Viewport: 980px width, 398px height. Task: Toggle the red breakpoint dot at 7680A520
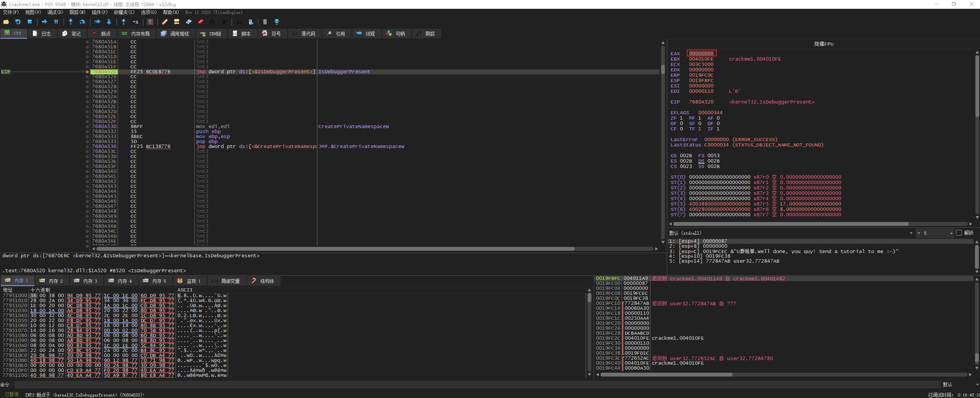(87, 72)
